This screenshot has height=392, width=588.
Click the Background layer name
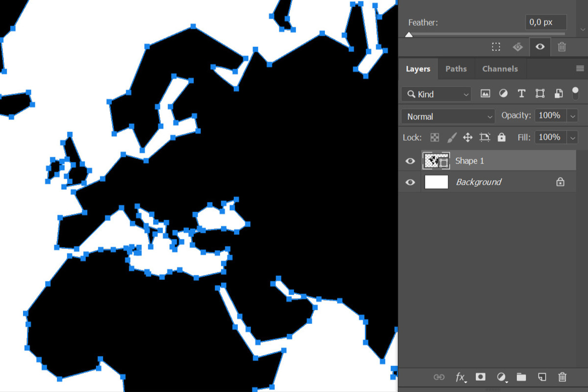click(x=479, y=182)
